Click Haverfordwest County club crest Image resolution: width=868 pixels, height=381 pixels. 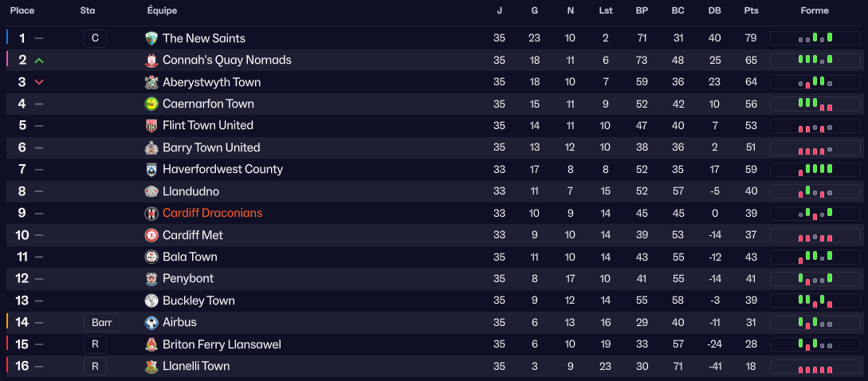click(x=151, y=170)
